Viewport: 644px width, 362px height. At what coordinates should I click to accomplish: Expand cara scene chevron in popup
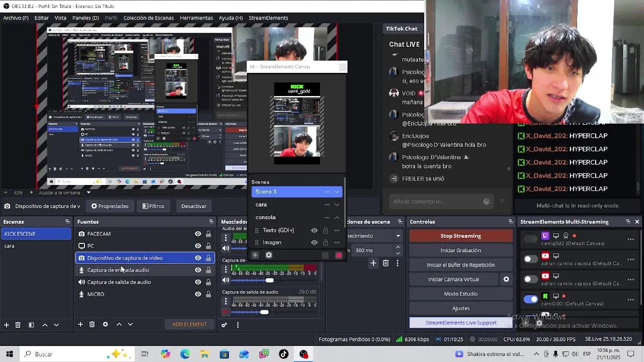(337, 205)
